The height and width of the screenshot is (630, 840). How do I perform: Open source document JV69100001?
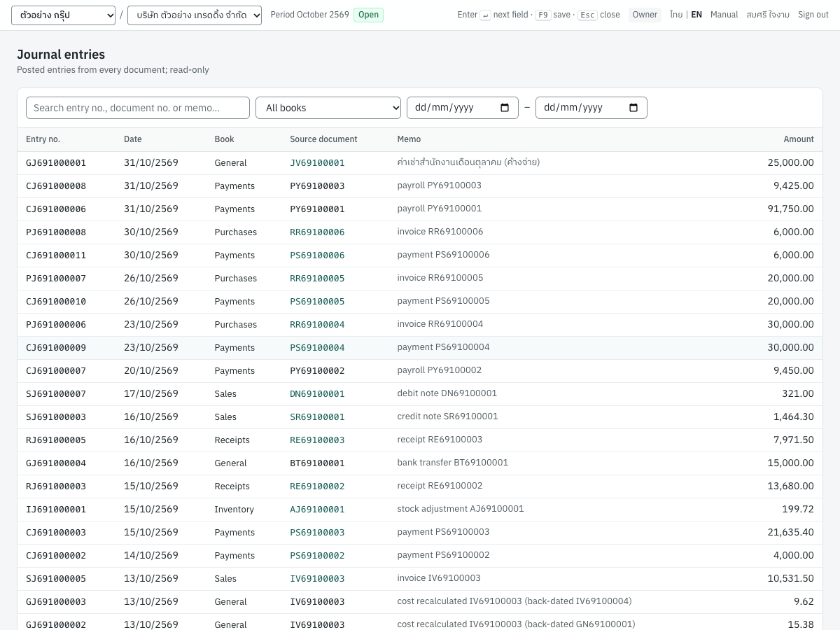[317, 163]
